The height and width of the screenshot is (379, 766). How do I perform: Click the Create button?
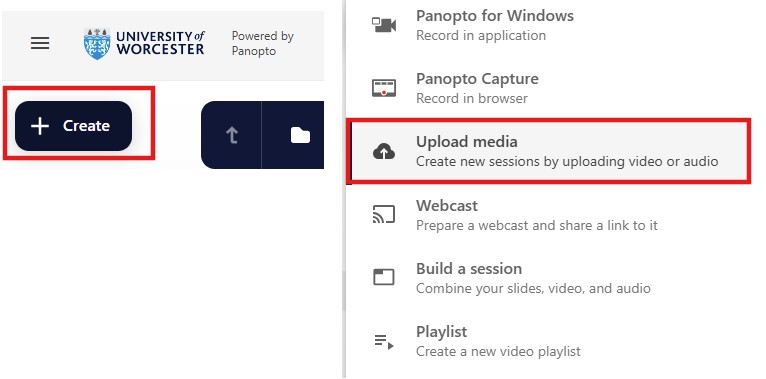pos(74,126)
